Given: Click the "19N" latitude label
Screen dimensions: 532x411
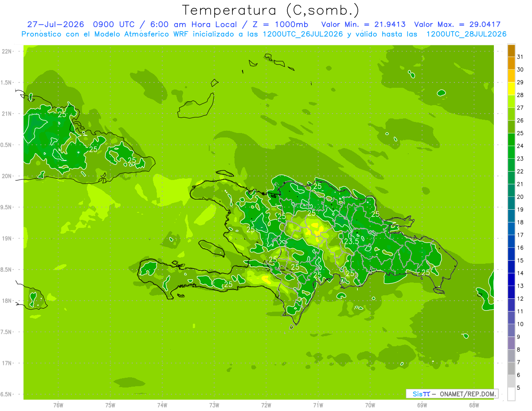Looking at the screenshot, I should coord(7,239).
